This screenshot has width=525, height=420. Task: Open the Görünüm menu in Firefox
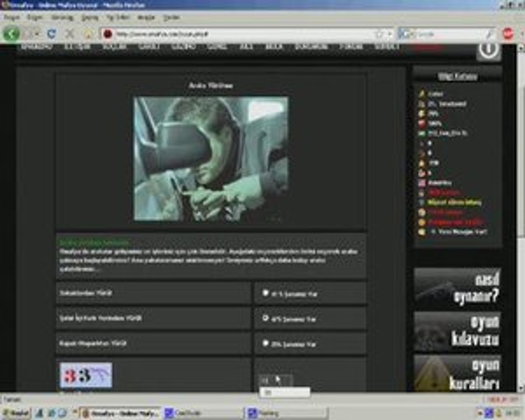pyautogui.click(x=62, y=17)
